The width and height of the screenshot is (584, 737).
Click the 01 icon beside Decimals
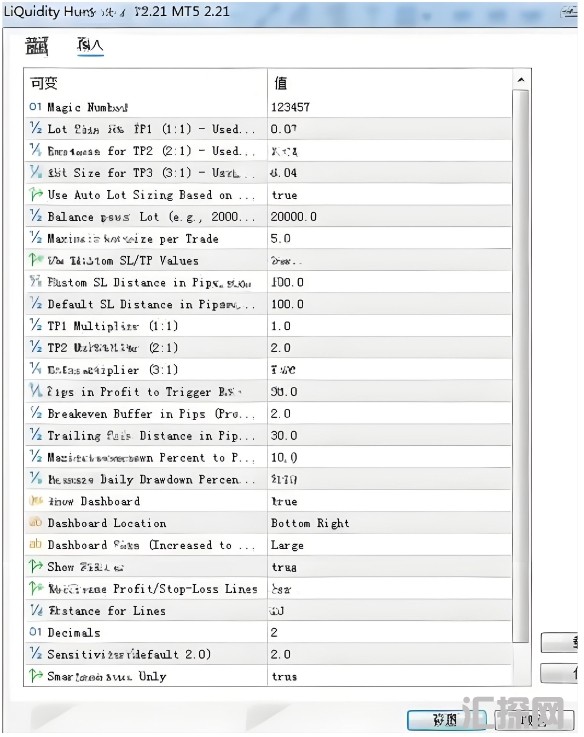pos(35,632)
